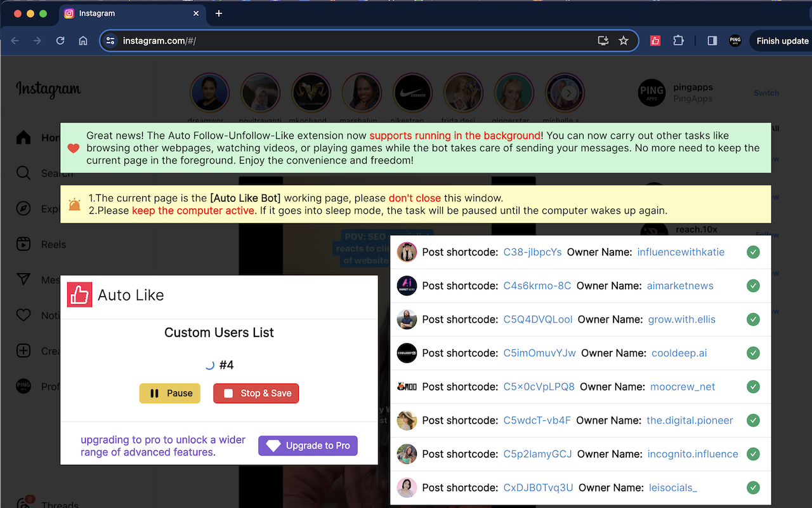Click the Stop & Save button
This screenshot has height=508, width=812.
click(x=256, y=394)
